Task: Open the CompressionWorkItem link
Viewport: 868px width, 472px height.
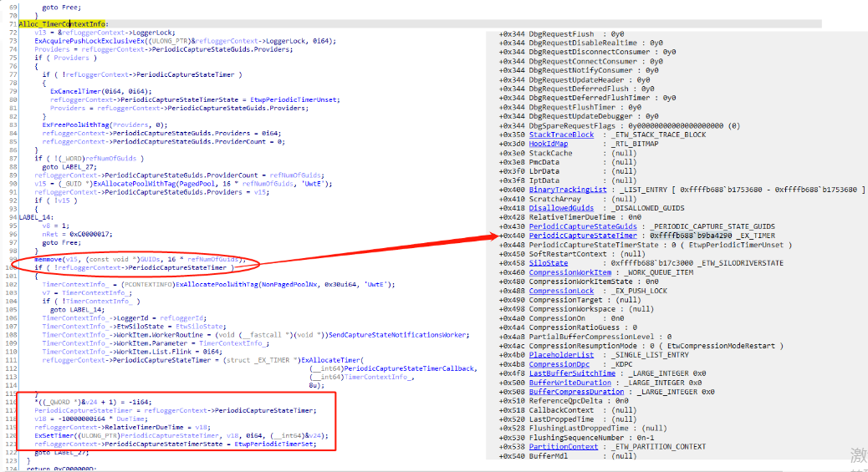Action: coord(569,272)
